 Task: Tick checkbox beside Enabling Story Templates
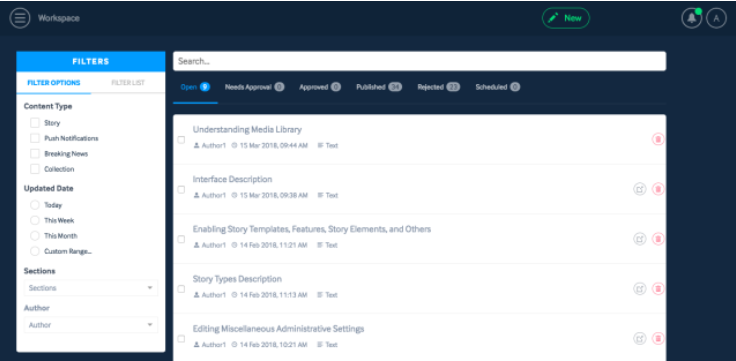click(181, 239)
